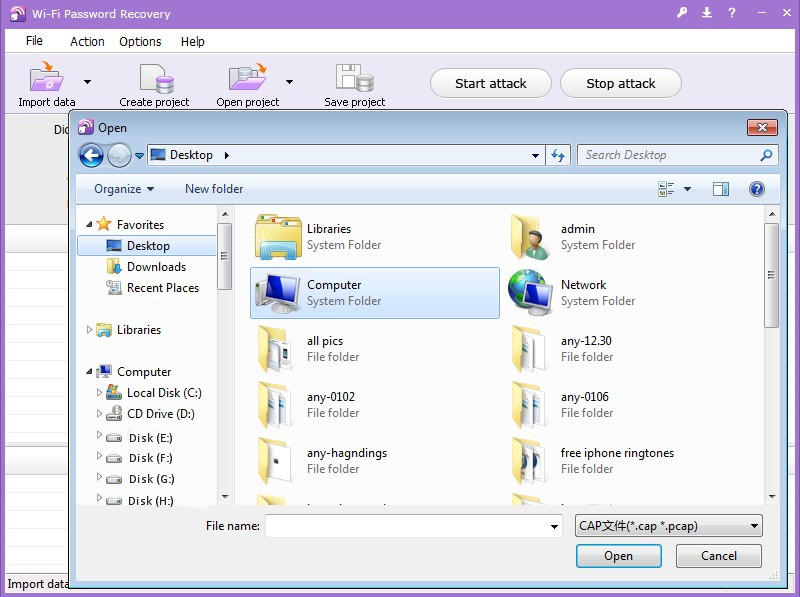Select Disk (G:) in the tree
The height and width of the screenshot is (597, 800).
(140, 479)
